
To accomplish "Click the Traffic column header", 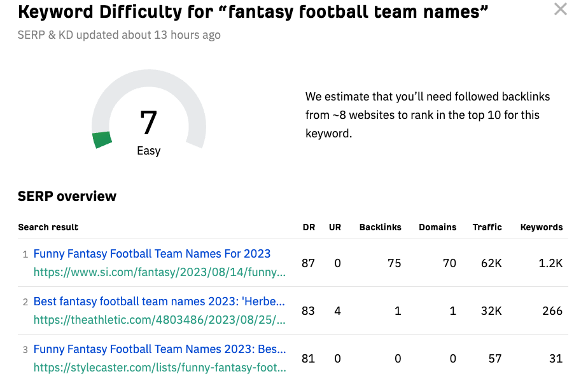I will point(487,227).
